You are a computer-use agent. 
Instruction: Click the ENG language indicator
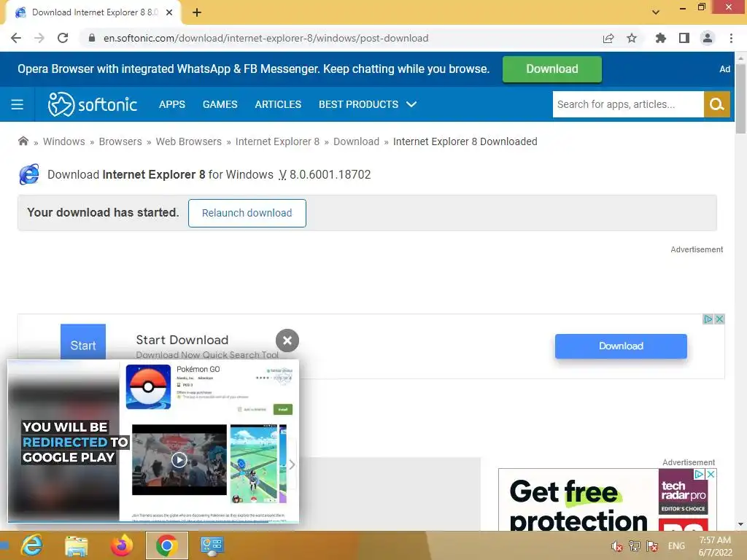point(676,546)
